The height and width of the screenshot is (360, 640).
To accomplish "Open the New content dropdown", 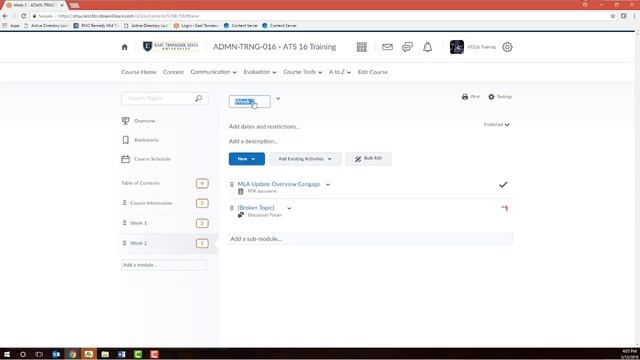I will 247,159.
